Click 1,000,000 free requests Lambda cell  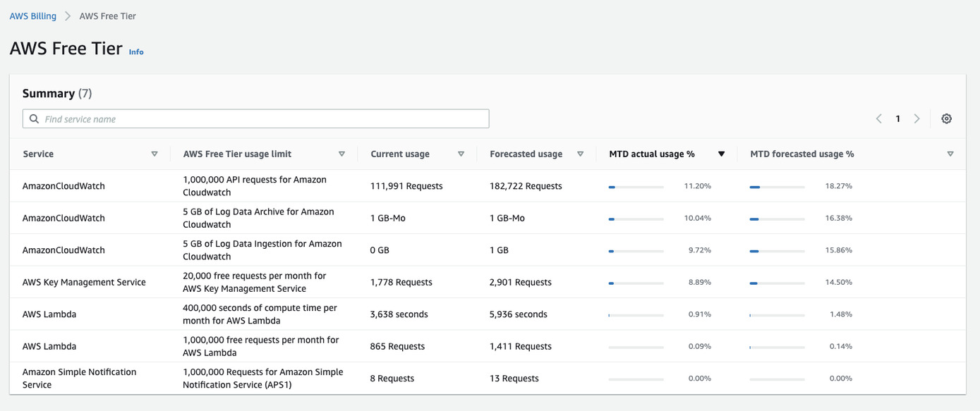(260, 346)
